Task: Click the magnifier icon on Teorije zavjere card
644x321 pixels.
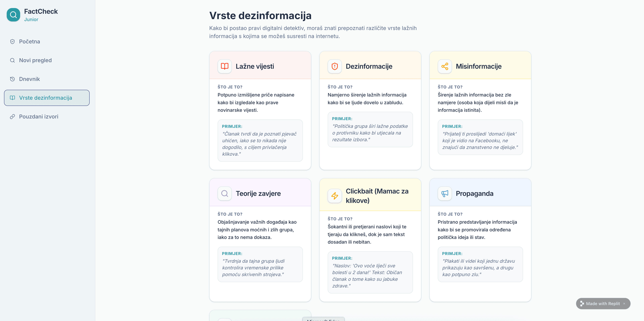Action: [x=225, y=194]
